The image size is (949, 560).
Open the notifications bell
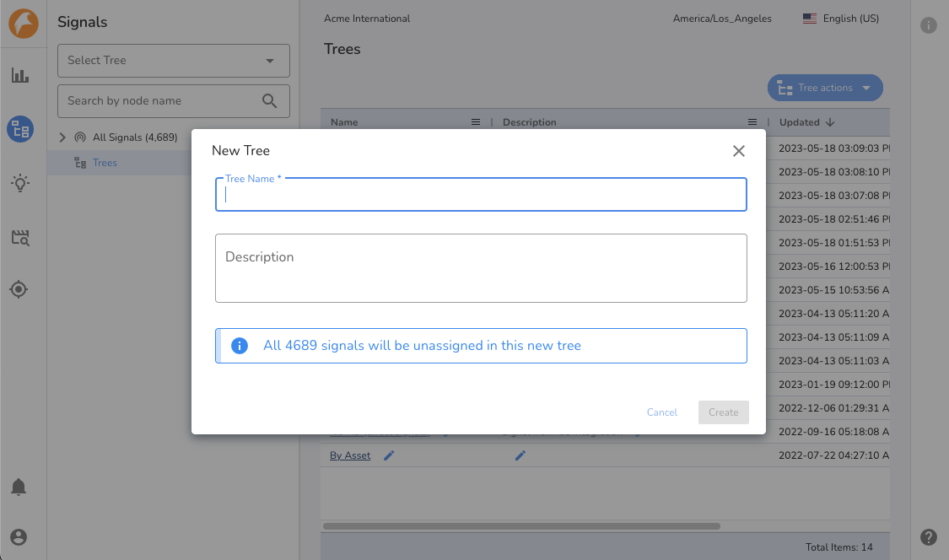[19, 487]
